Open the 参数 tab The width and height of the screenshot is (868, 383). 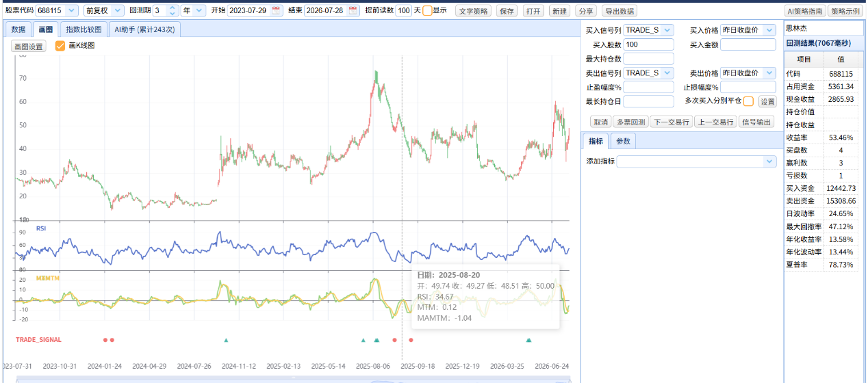623,141
